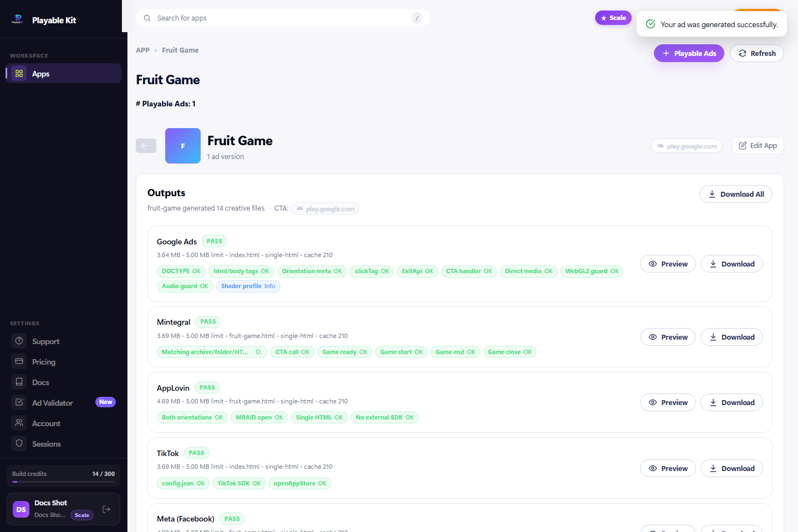
Task: Download the Google Ads output
Action: [x=731, y=264]
